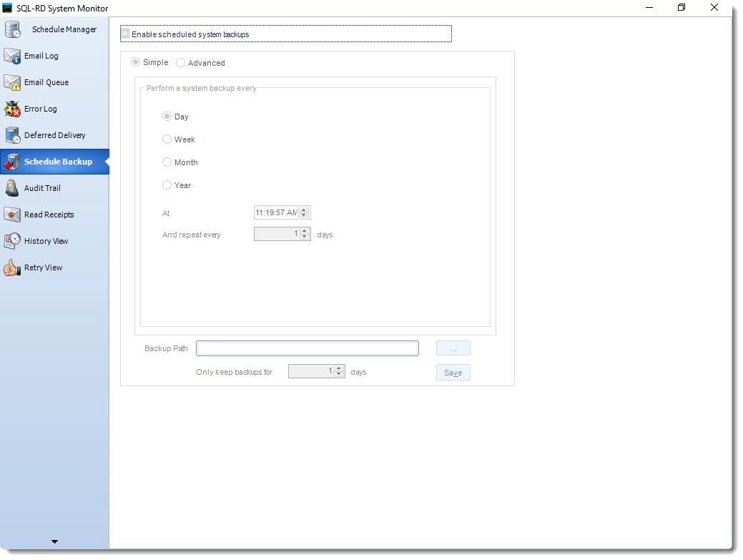Open the Audit Trail page
The image size is (743, 560).
(42, 188)
